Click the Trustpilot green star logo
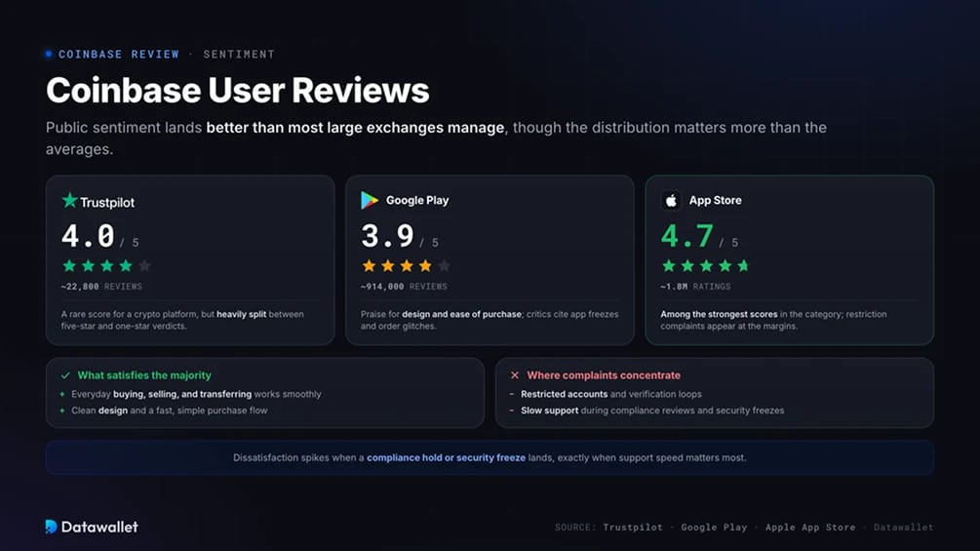This screenshot has height=551, width=980. point(69,200)
